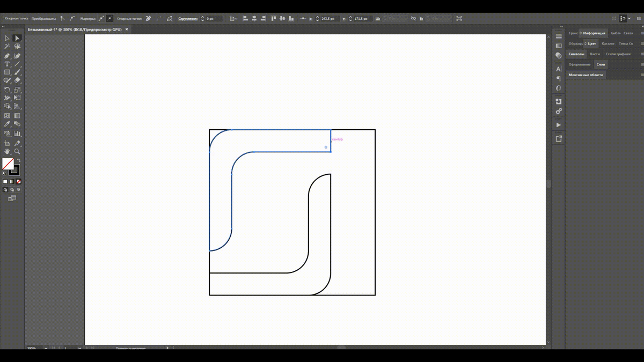Select the Curvature tool
Viewport: 644px width, 362px height.
tap(17, 56)
